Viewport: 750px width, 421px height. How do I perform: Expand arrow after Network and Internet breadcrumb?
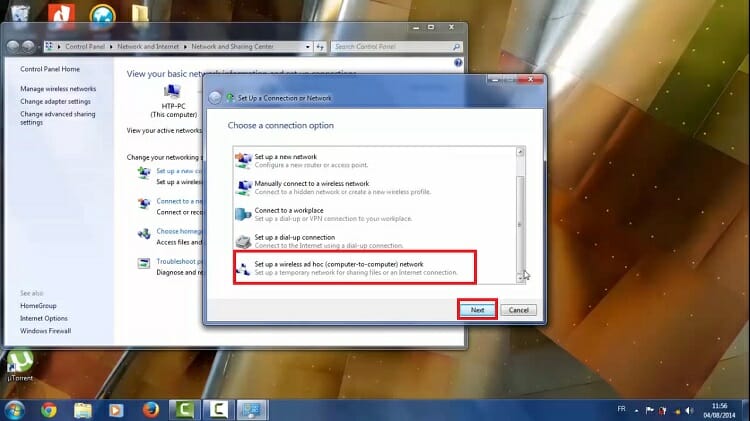point(185,46)
